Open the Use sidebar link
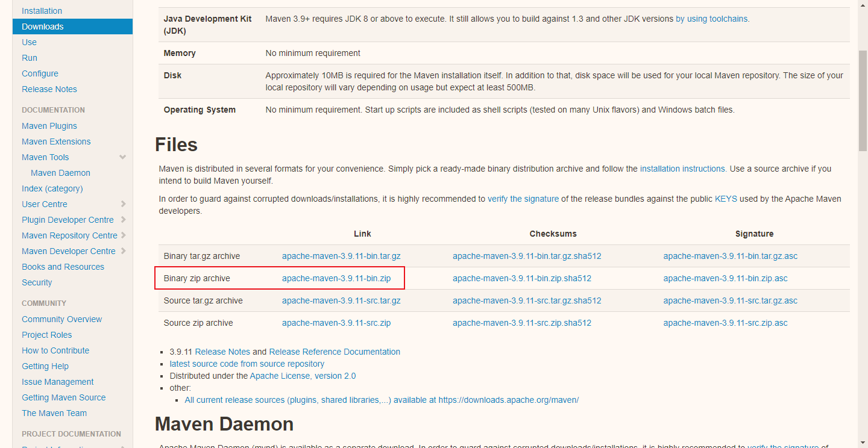 click(x=29, y=42)
